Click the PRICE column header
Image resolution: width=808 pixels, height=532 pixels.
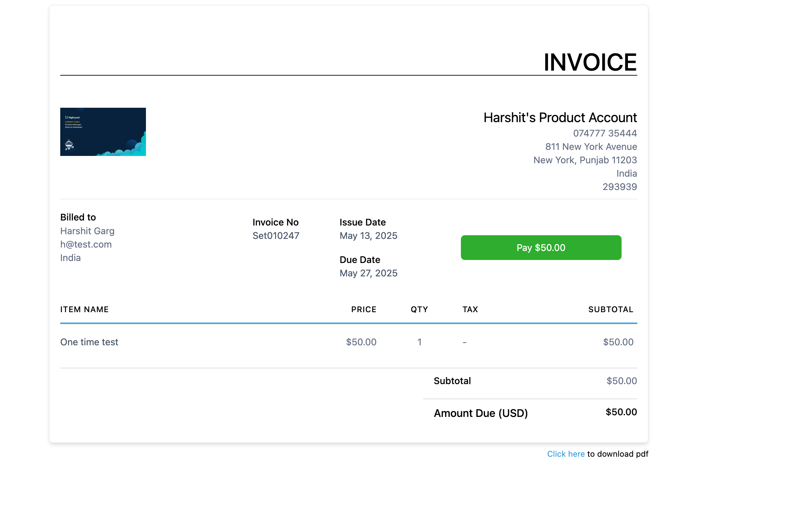[x=363, y=309]
